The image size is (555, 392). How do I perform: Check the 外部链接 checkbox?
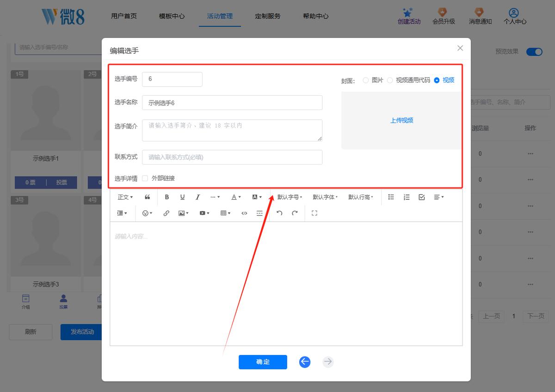click(x=145, y=178)
